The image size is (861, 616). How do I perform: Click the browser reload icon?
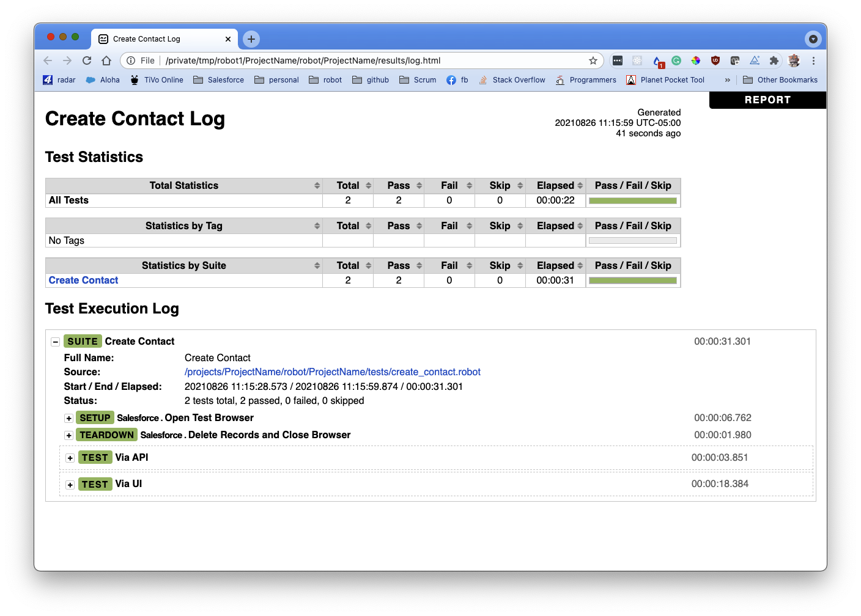[87, 61]
